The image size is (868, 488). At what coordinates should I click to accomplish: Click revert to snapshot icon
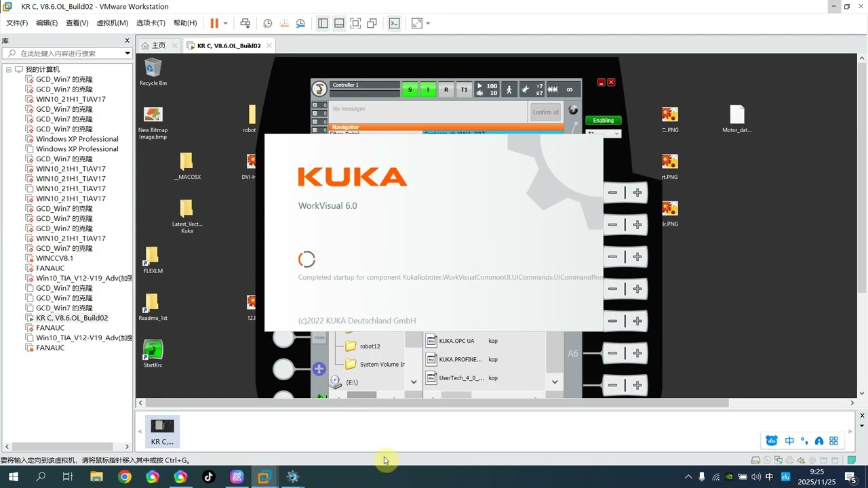pyautogui.click(x=284, y=23)
